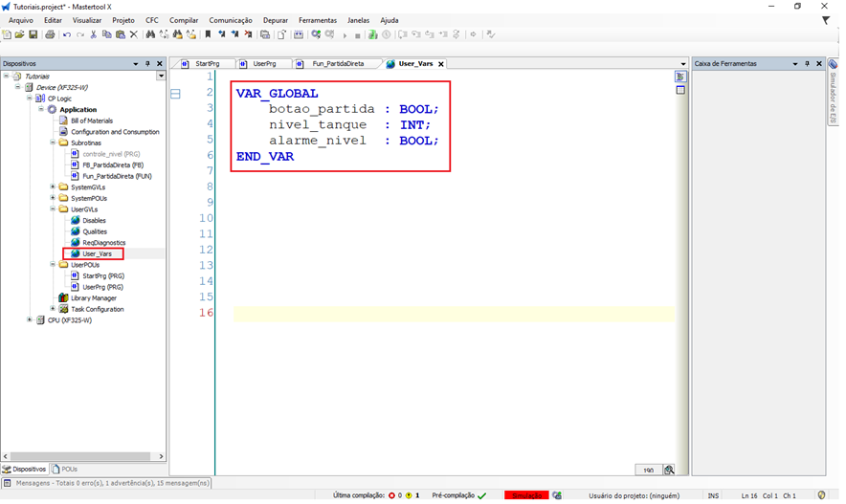Select the Bill of Materials item

click(91, 121)
